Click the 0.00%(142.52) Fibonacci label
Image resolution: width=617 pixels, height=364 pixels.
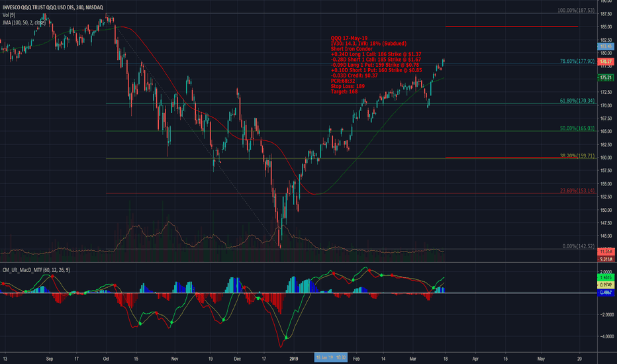578,246
